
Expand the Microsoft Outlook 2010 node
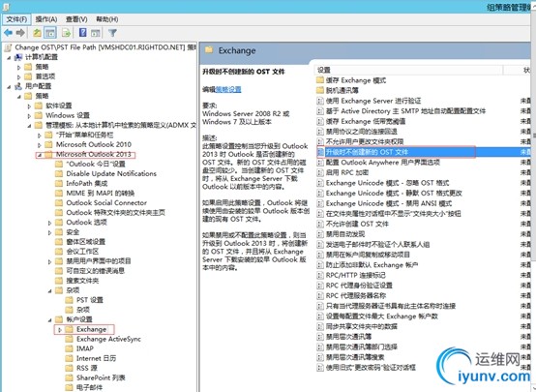coord(40,145)
